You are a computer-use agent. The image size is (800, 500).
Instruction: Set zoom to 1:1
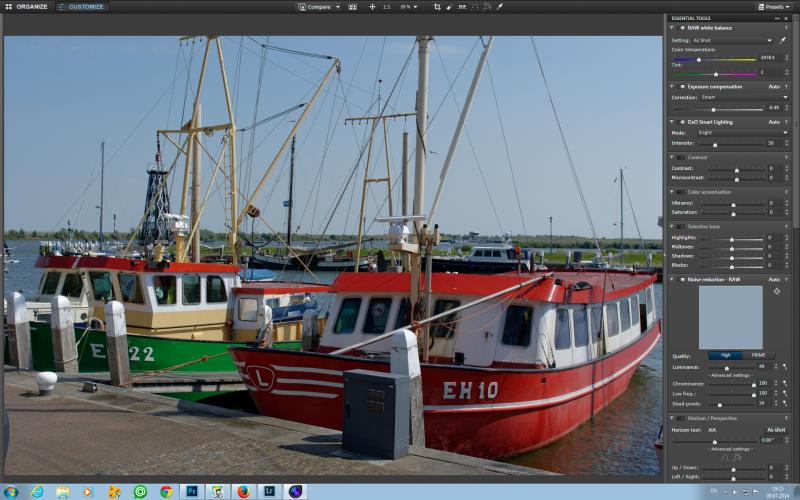(387, 7)
